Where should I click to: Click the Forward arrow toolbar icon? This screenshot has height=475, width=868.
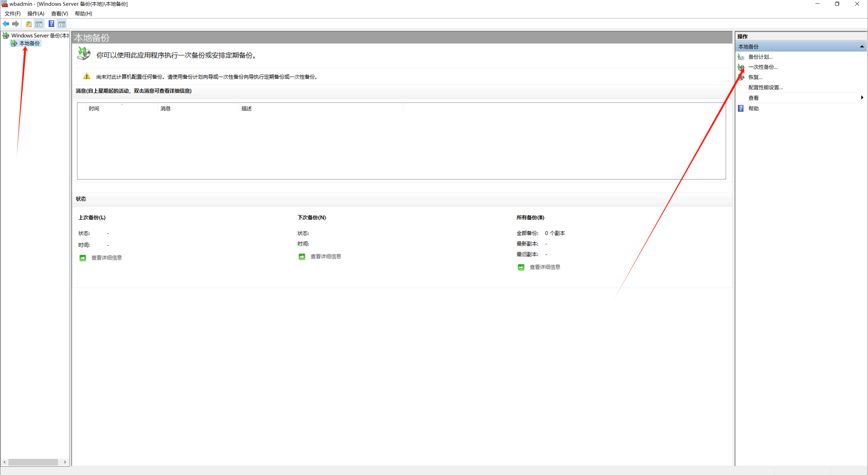pos(16,24)
